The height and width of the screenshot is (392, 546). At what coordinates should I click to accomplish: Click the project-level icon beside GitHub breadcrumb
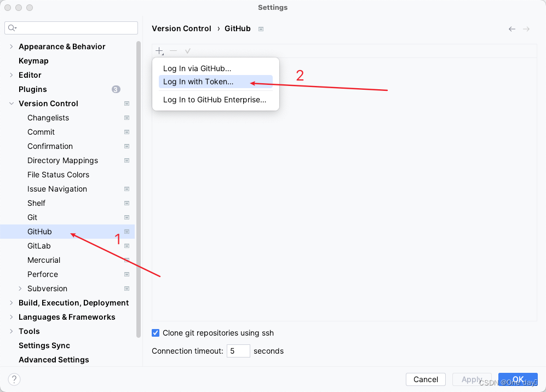(261, 29)
